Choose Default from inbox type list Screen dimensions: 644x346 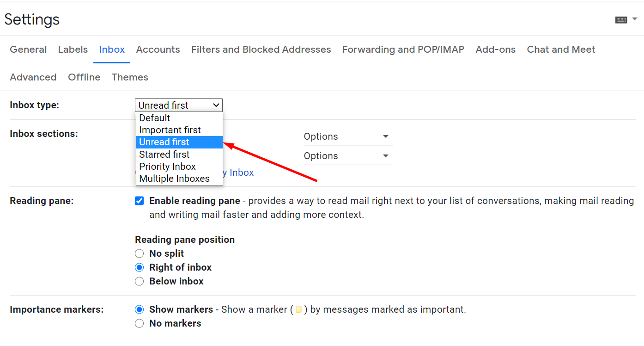179,118
